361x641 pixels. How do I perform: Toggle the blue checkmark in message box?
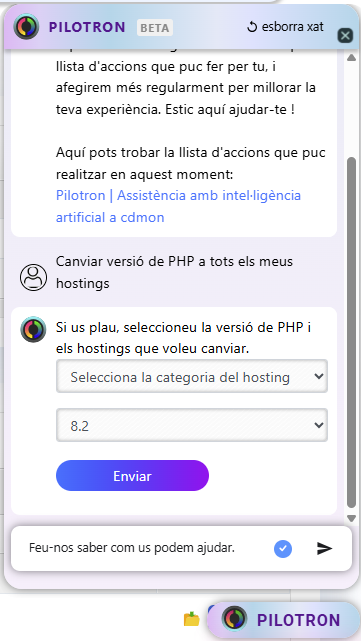click(x=283, y=548)
